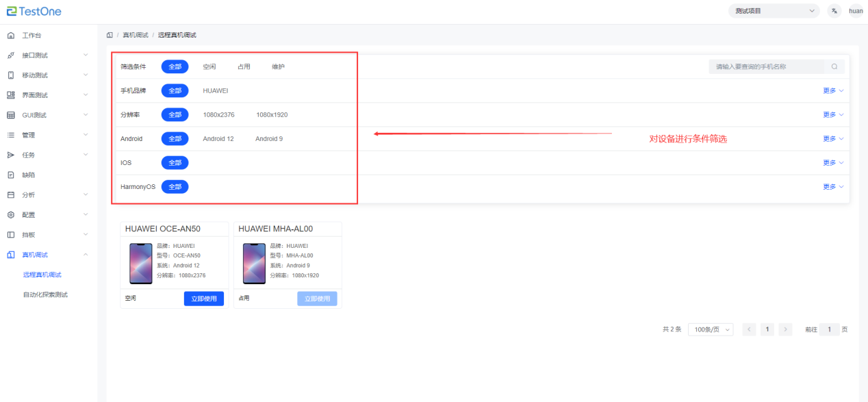Open the 100条/页 page size dropdown

(710, 329)
